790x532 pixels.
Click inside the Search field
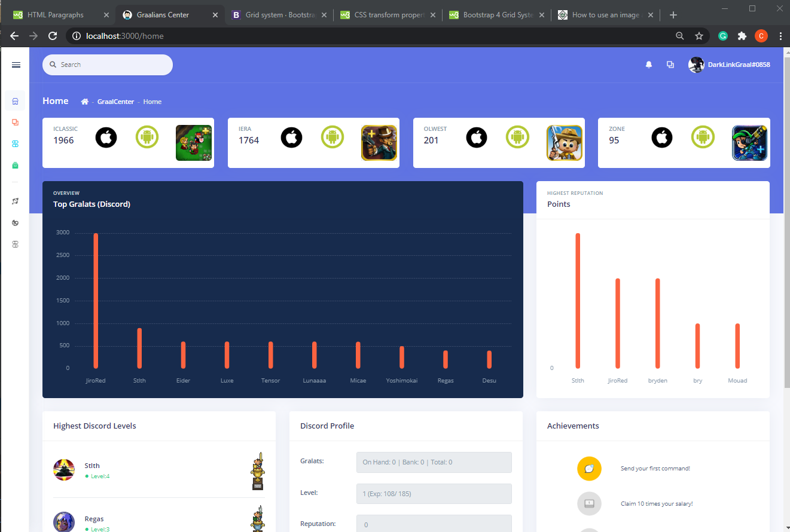tap(108, 64)
